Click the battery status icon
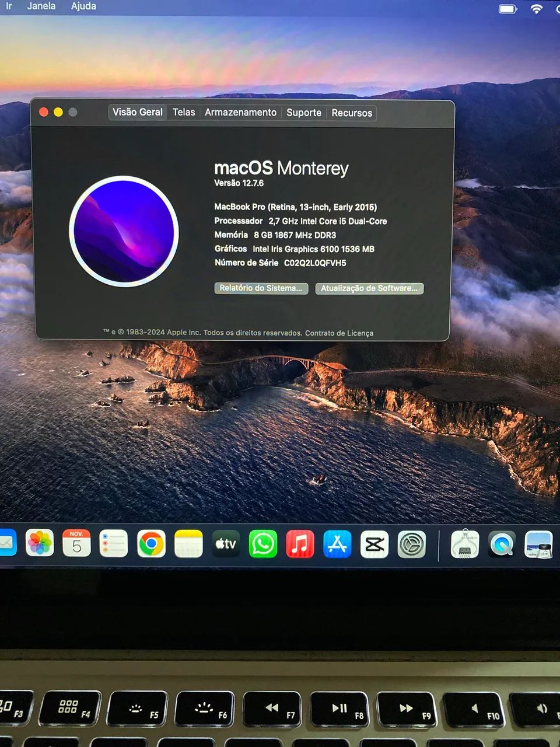 tap(508, 9)
